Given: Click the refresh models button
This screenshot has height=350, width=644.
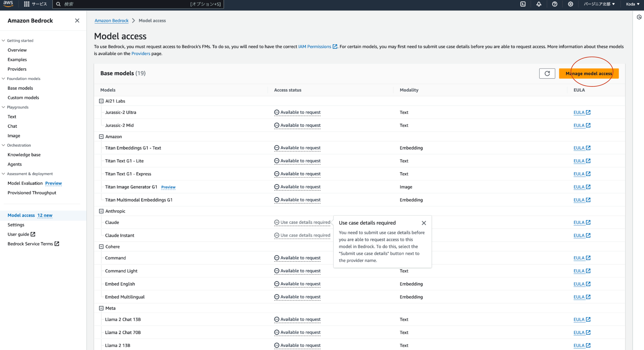Looking at the screenshot, I should [x=547, y=73].
